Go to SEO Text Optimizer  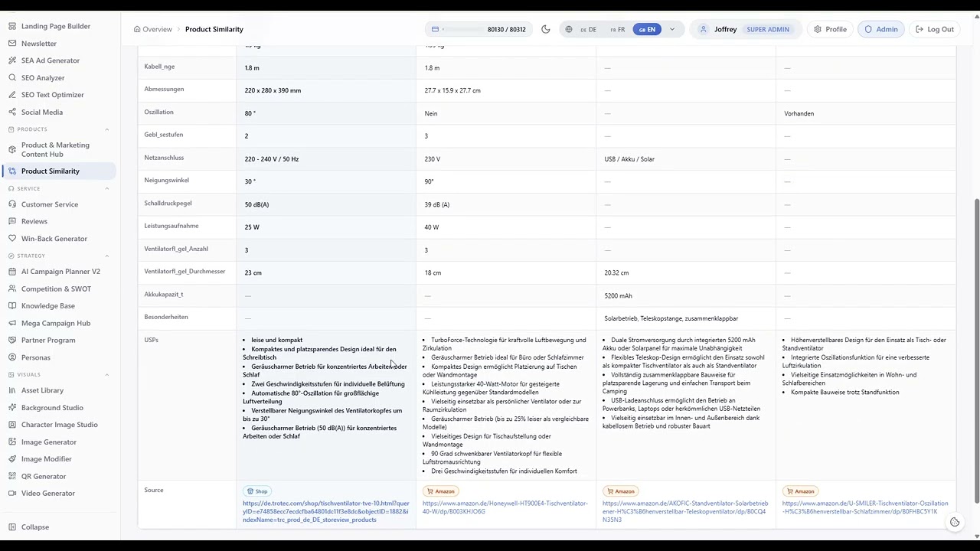(x=53, y=95)
